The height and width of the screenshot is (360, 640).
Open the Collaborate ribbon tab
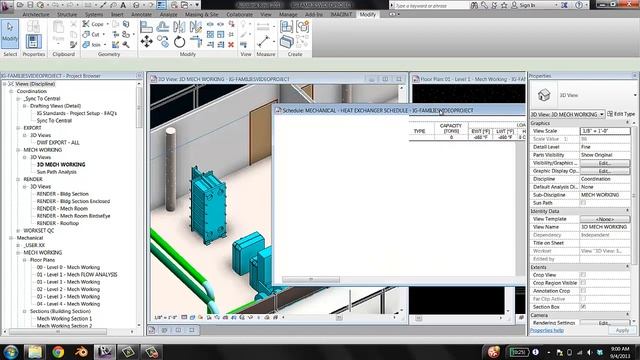(x=240, y=14)
